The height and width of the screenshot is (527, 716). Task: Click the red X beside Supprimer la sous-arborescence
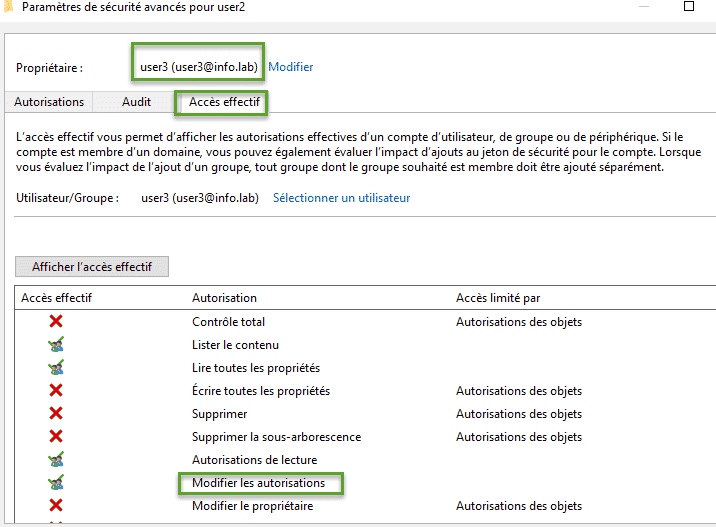[56, 437]
